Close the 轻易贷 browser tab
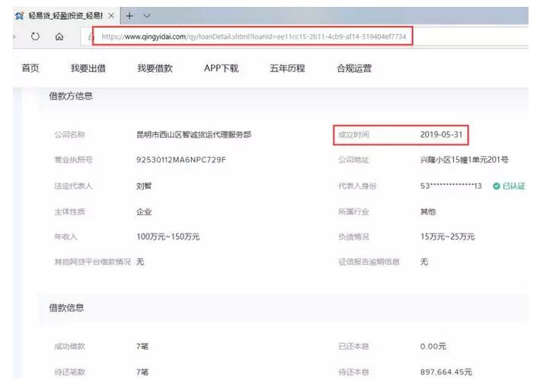 click(111, 16)
